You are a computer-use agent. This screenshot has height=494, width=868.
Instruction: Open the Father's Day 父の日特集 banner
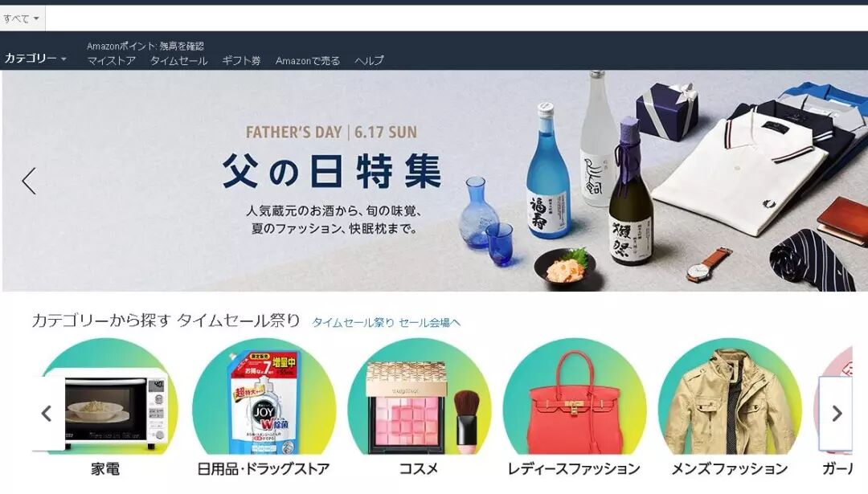[435, 181]
